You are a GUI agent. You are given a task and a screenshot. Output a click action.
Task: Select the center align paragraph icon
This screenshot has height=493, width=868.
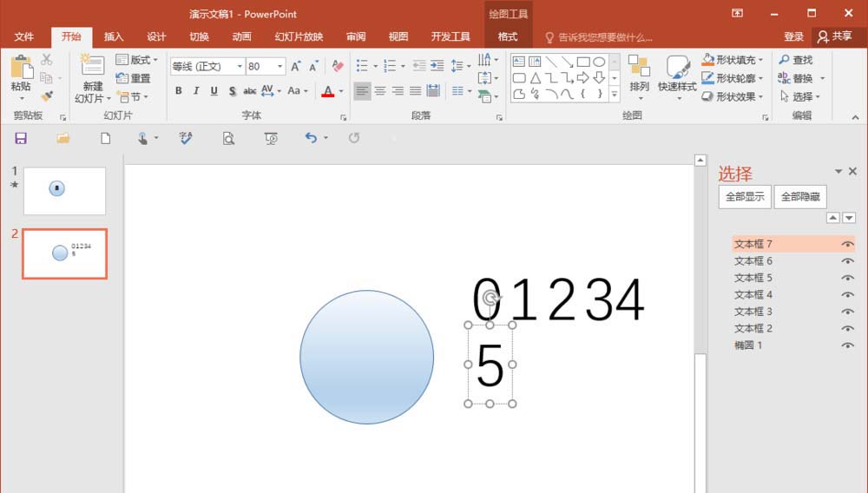[x=380, y=91]
